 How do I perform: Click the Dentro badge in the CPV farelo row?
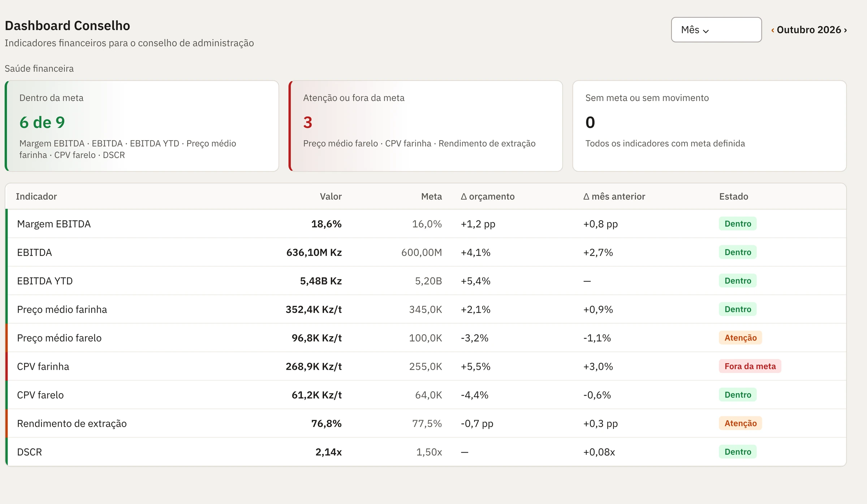(x=738, y=395)
